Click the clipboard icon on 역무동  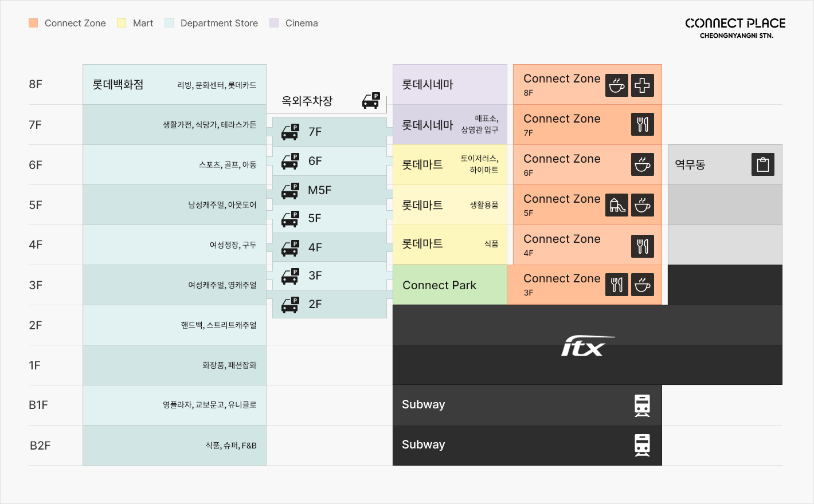pos(763,164)
